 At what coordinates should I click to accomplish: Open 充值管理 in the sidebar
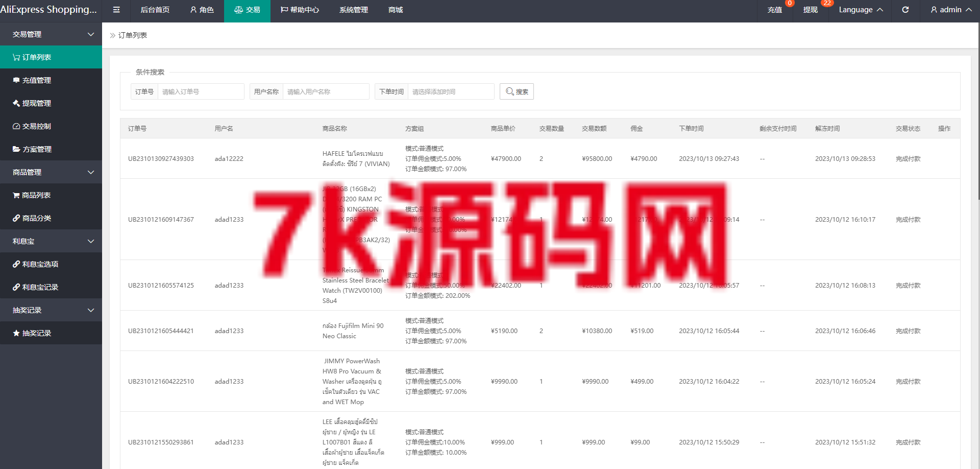point(51,80)
